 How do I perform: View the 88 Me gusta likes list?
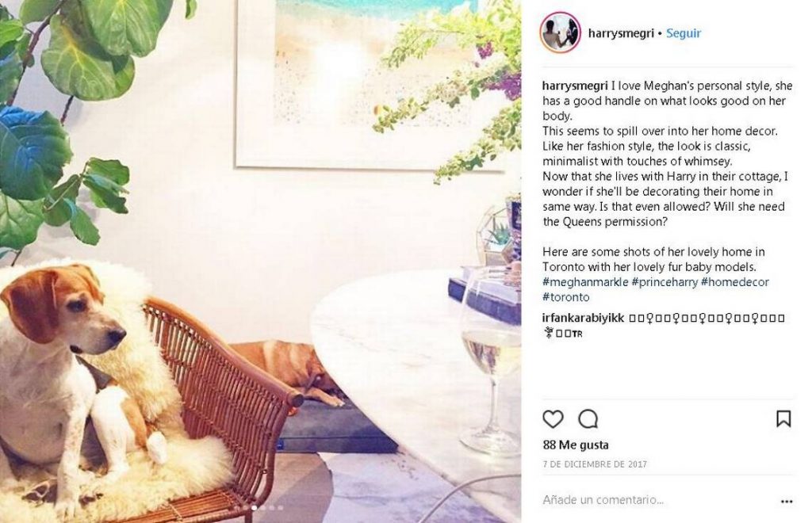576,445
